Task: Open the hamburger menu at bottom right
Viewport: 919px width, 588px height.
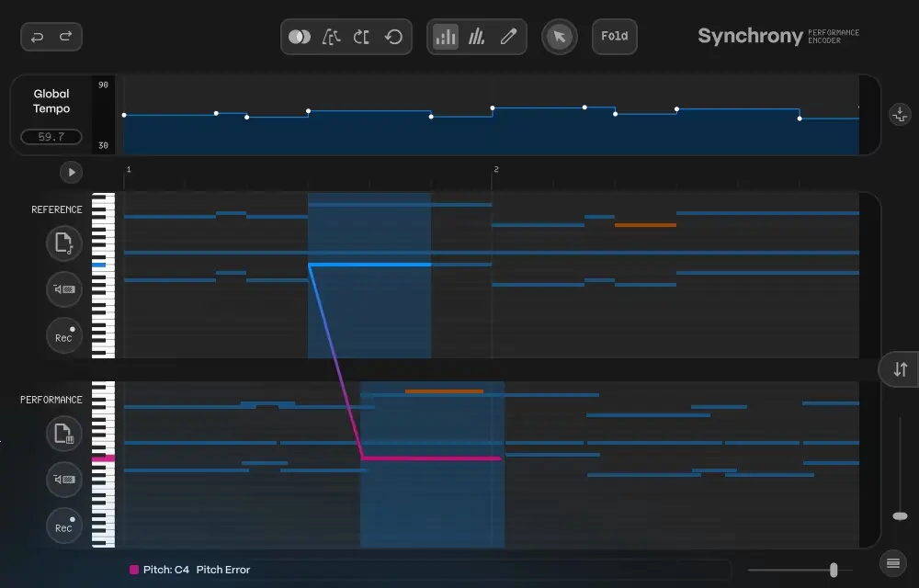Action: 893,563
